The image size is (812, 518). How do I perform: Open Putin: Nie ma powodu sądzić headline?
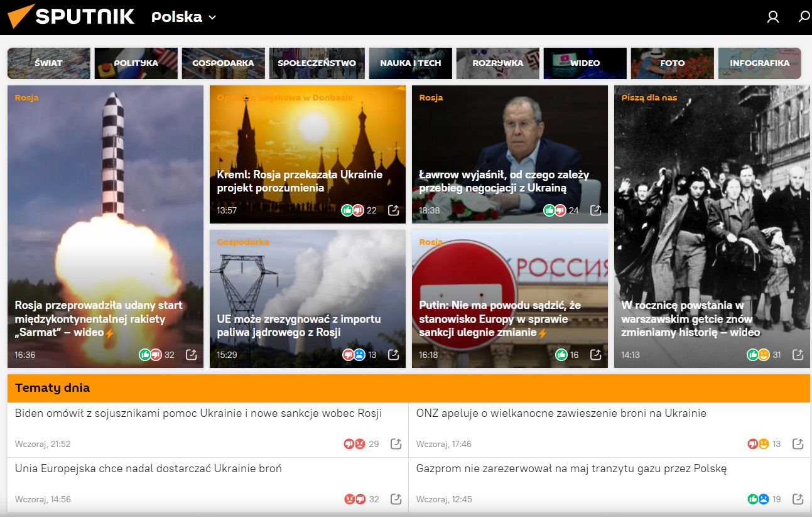click(x=500, y=319)
